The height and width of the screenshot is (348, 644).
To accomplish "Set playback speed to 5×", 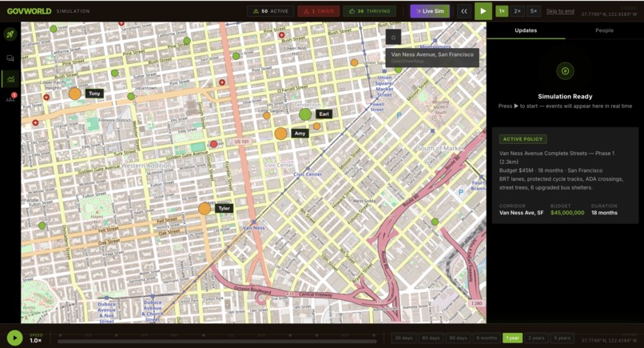I will [x=533, y=11].
